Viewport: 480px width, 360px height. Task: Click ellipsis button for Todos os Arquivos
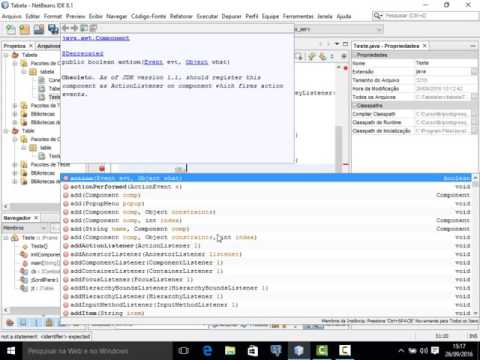point(474,97)
